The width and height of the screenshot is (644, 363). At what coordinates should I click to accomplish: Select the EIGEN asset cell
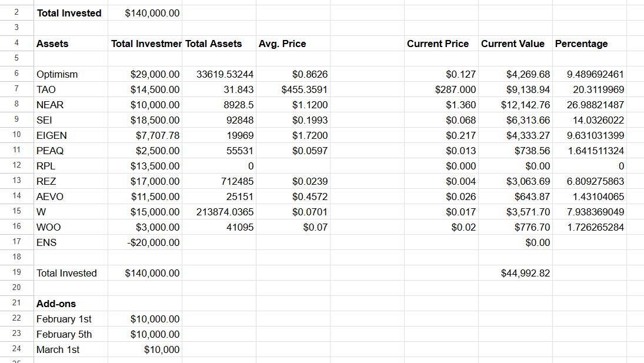(x=71, y=135)
